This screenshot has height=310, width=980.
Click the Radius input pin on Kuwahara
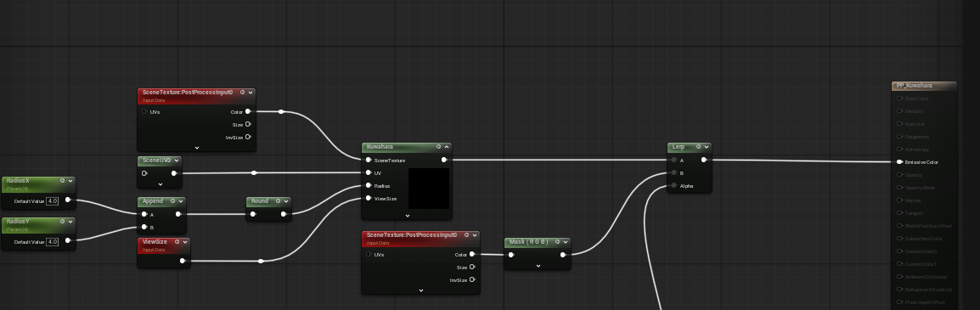tap(369, 186)
